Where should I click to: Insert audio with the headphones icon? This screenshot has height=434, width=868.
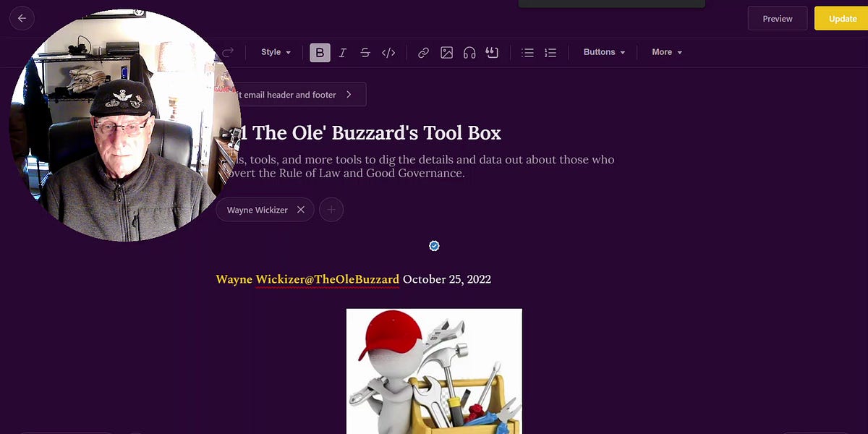469,52
